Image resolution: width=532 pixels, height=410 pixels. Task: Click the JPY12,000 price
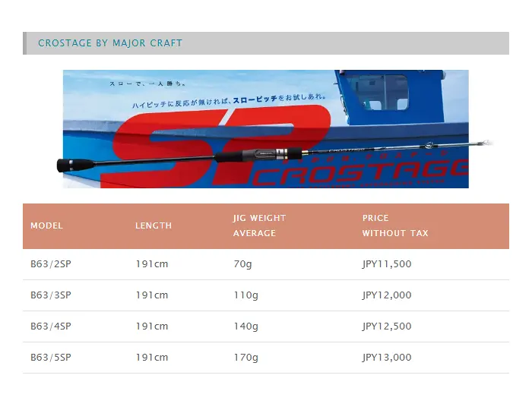pyautogui.click(x=387, y=295)
